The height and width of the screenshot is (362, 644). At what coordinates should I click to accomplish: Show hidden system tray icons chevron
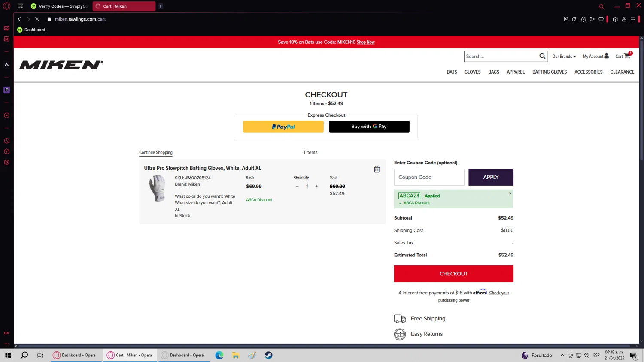coord(562,355)
